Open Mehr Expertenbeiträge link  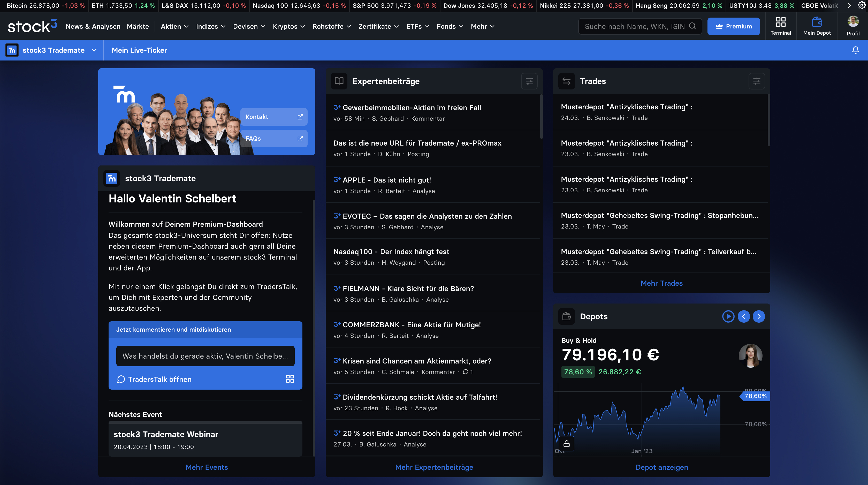click(x=434, y=467)
